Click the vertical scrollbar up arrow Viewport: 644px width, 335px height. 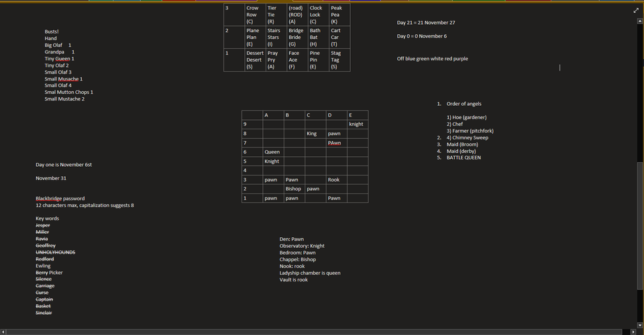639,21
